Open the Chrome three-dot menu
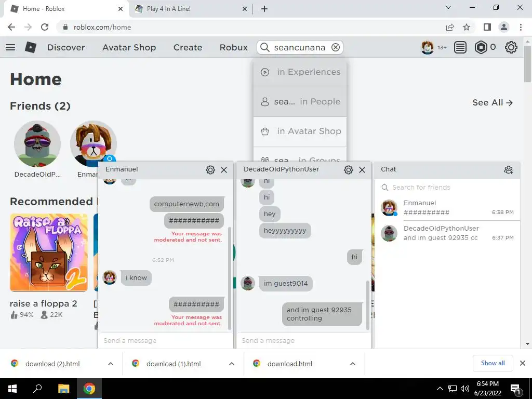 pos(521,27)
